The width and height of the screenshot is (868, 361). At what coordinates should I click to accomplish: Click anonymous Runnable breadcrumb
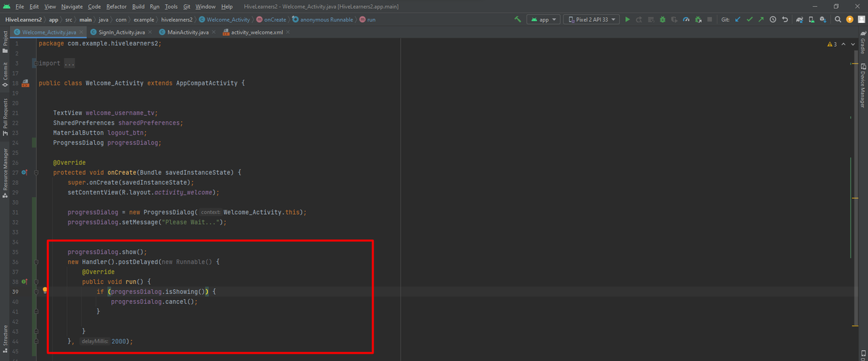coord(322,20)
